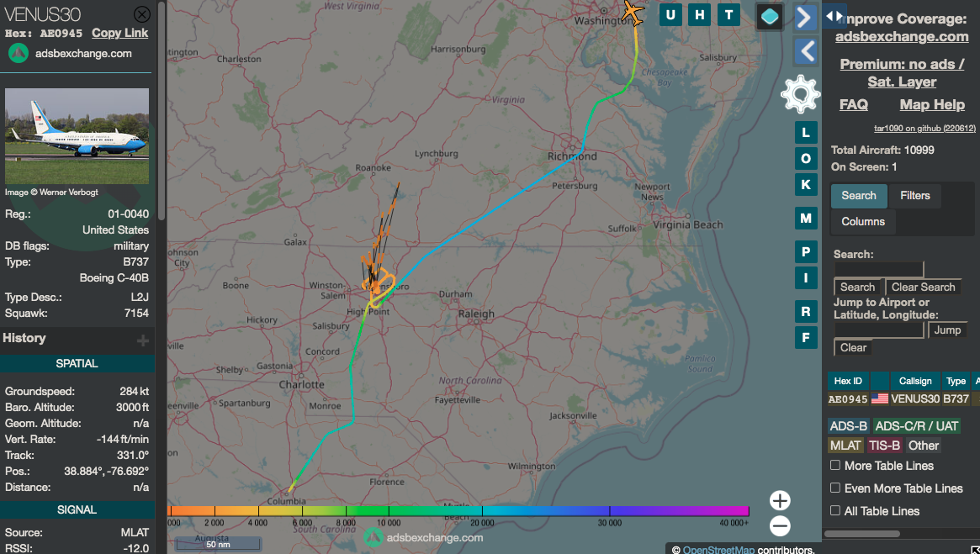The height and width of the screenshot is (554, 980).
Task: Sort table by Hex ID column
Action: (x=847, y=381)
